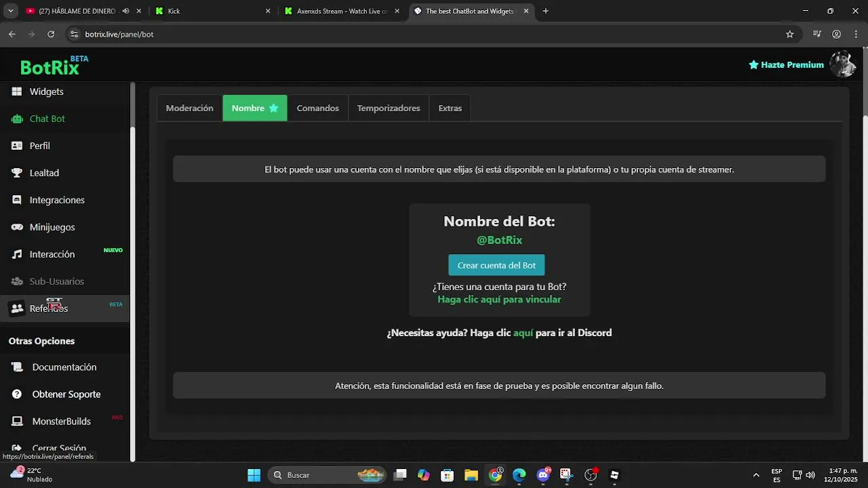Open Documentación book icon
Screen dimensions: 868x488
(17, 367)
